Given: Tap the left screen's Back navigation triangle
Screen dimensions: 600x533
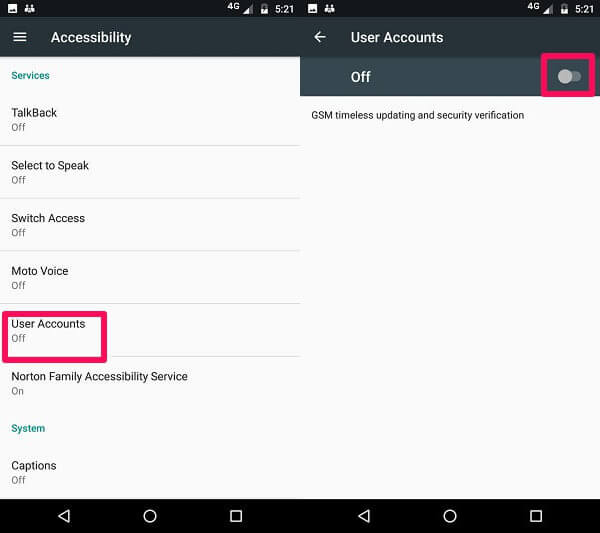Looking at the screenshot, I should pos(64,516).
